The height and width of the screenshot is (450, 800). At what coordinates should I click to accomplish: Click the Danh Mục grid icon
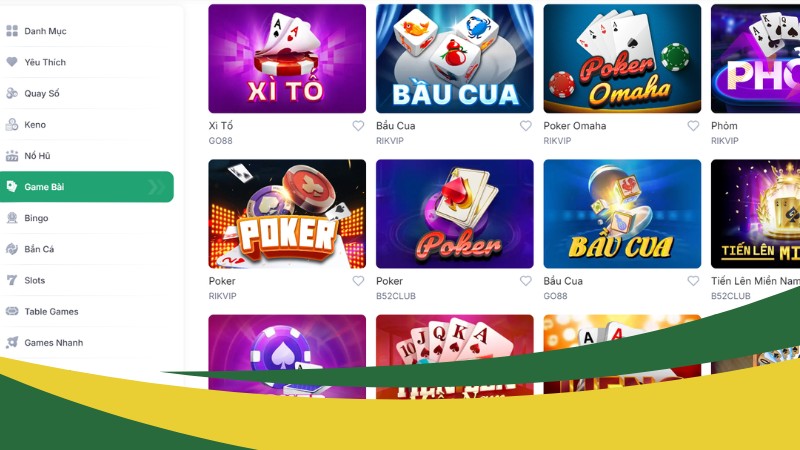[x=12, y=31]
